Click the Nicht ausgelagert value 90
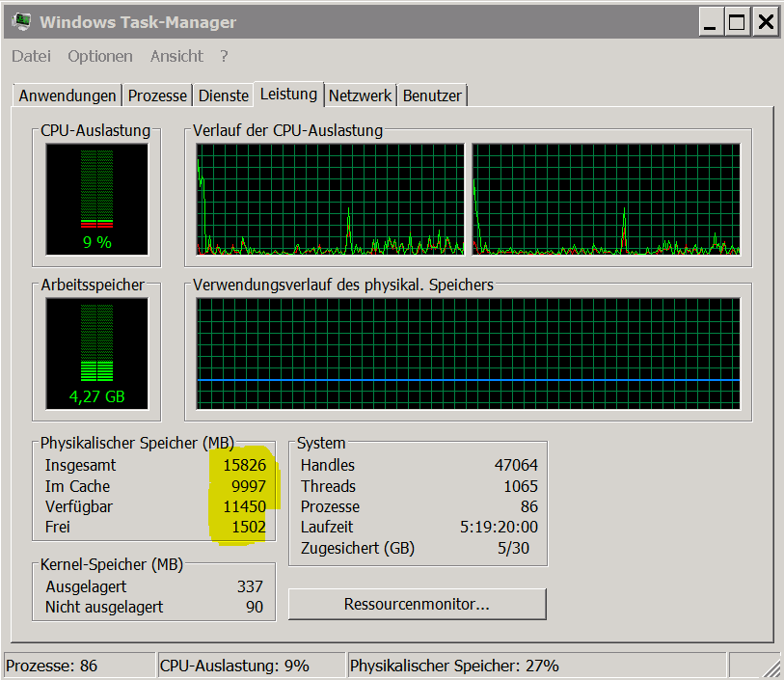The width and height of the screenshot is (784, 680). (255, 607)
